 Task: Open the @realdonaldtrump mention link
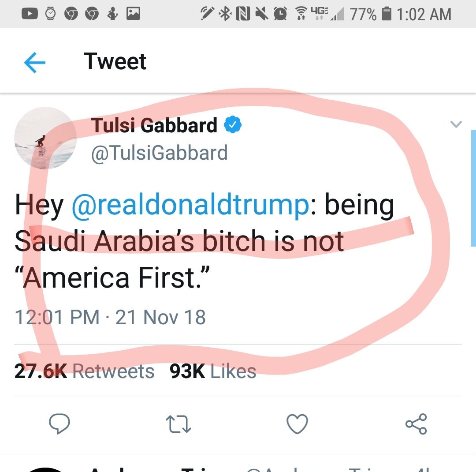pos(190,206)
